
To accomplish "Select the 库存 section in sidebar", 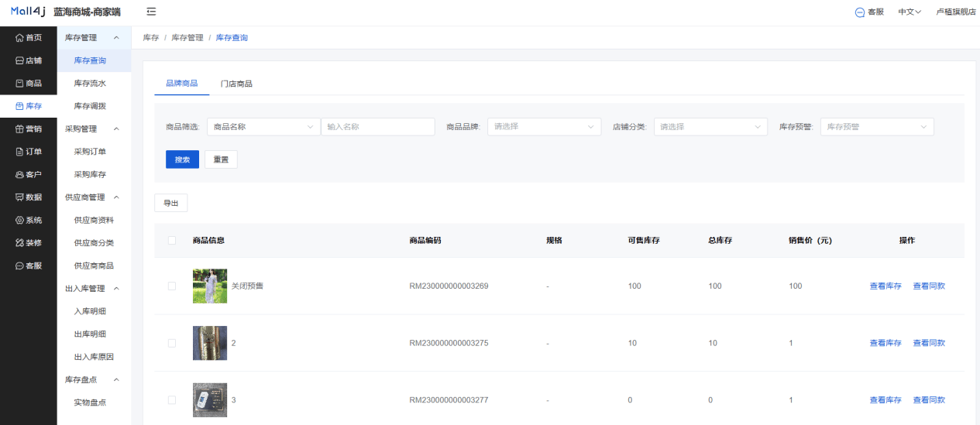I will pyautogui.click(x=29, y=106).
